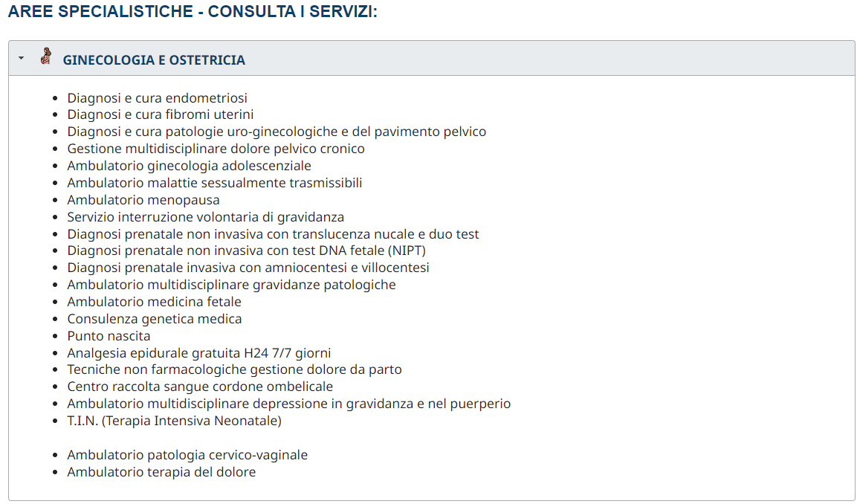This screenshot has width=857, height=504.
Task: Click Ambulatorio menopausa list item
Action: (143, 200)
